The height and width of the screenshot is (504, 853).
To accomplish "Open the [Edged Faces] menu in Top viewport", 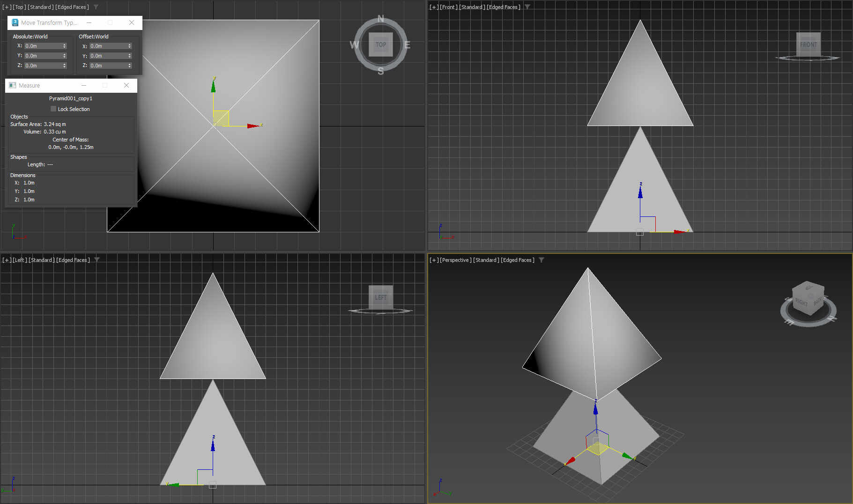I will click(72, 7).
